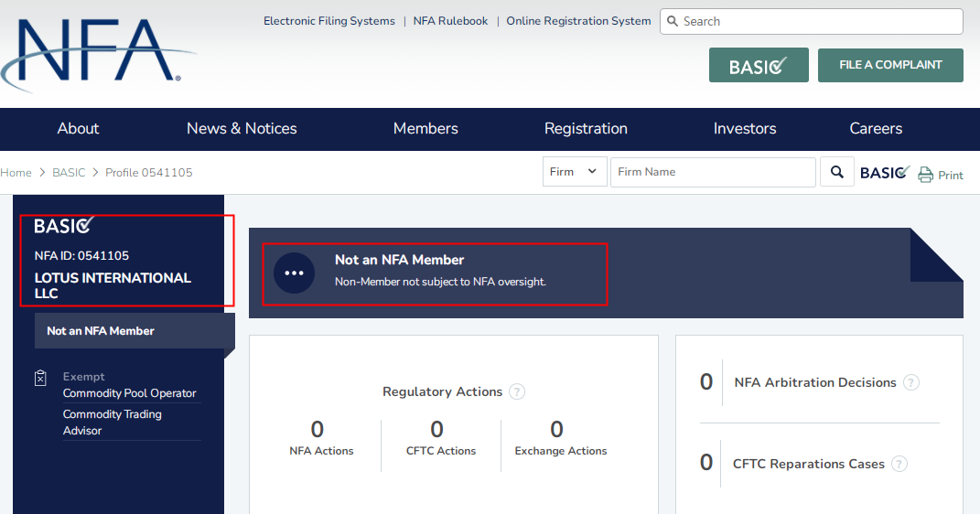The image size is (980, 514).
Task: Open the About menu
Action: coord(78,129)
